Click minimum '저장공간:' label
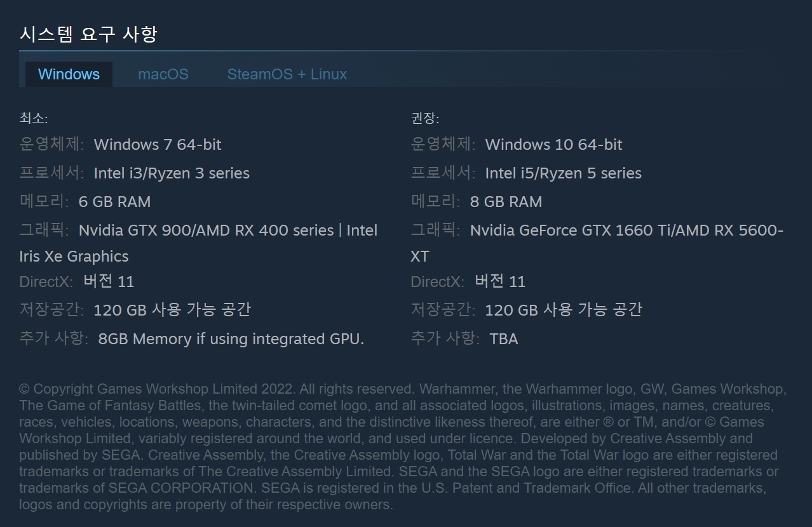 (x=51, y=310)
